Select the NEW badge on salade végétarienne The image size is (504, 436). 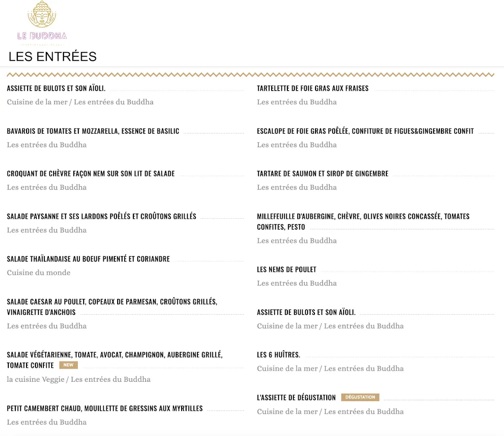[x=68, y=365]
